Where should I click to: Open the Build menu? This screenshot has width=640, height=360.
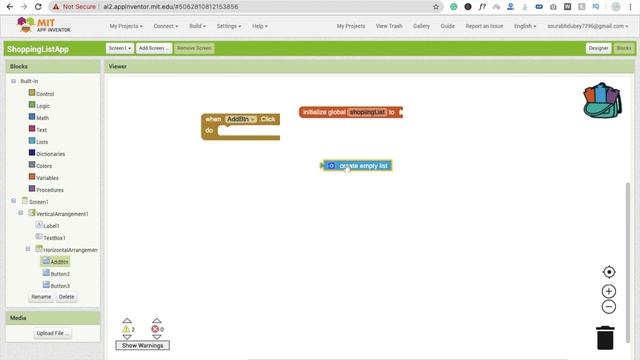197,26
